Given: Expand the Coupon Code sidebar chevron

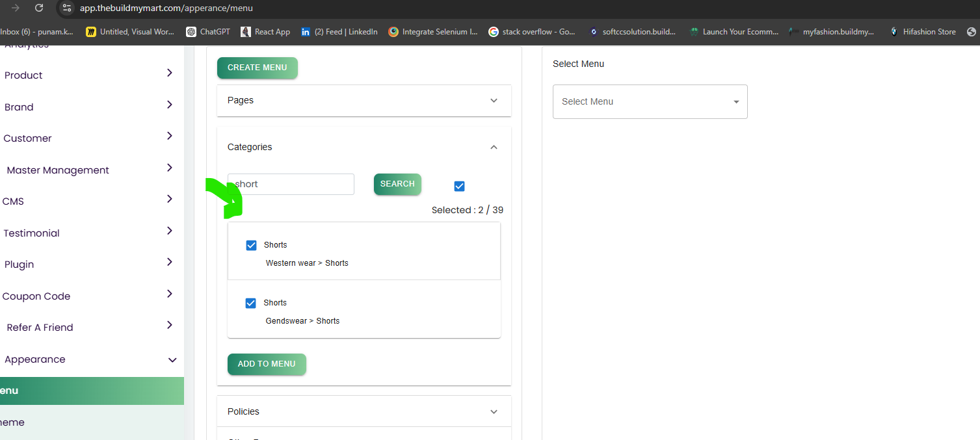Looking at the screenshot, I should 169,294.
